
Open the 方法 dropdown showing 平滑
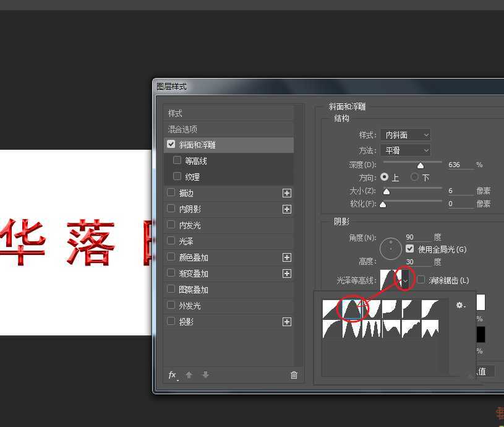[x=405, y=150]
